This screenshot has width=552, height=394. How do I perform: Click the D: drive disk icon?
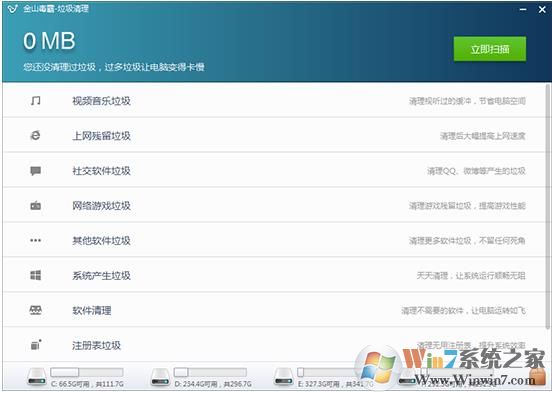click(x=160, y=377)
